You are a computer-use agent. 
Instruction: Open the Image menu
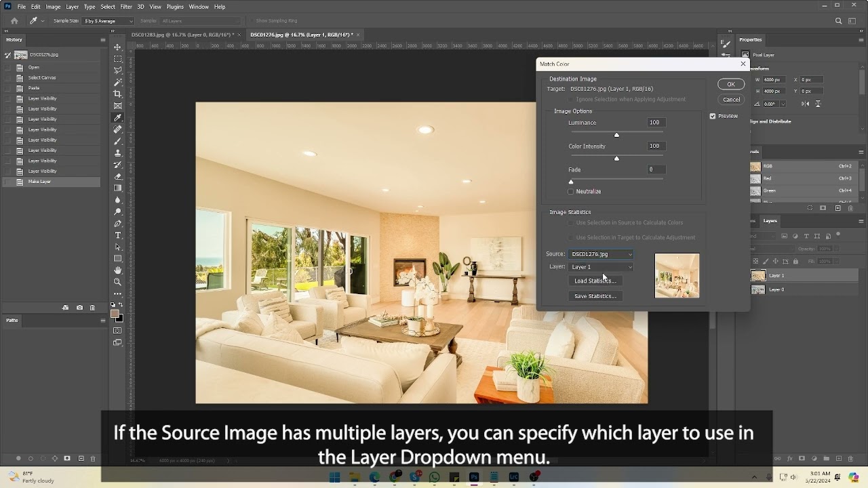click(x=53, y=7)
